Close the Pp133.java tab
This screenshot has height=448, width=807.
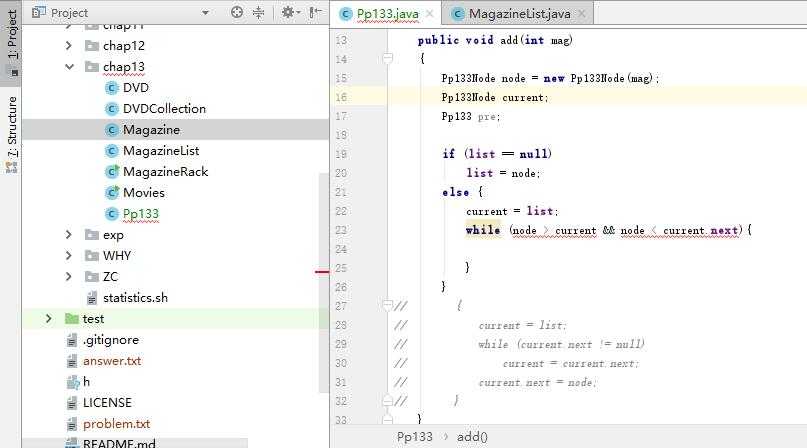click(430, 14)
